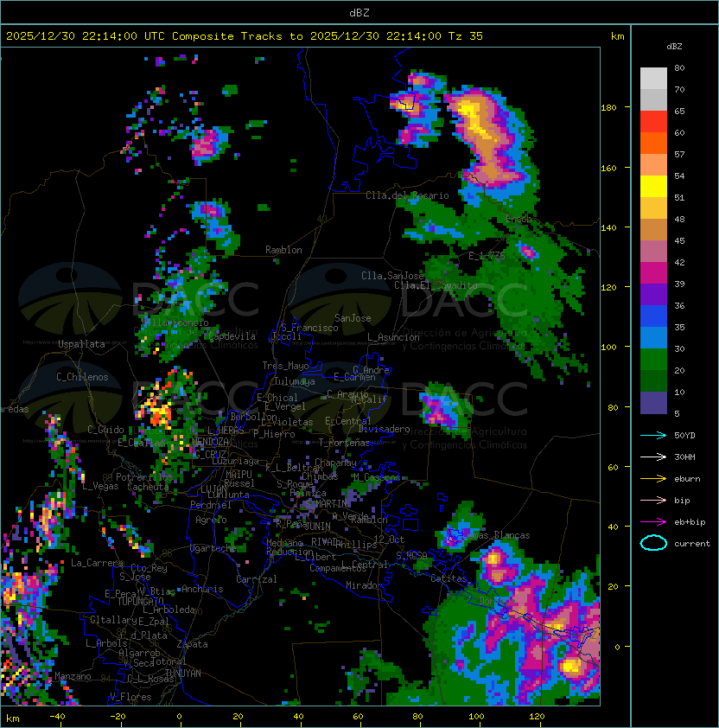719x728 pixels.
Task: Click the yellow eburn arrow in legend
Action: [653, 479]
